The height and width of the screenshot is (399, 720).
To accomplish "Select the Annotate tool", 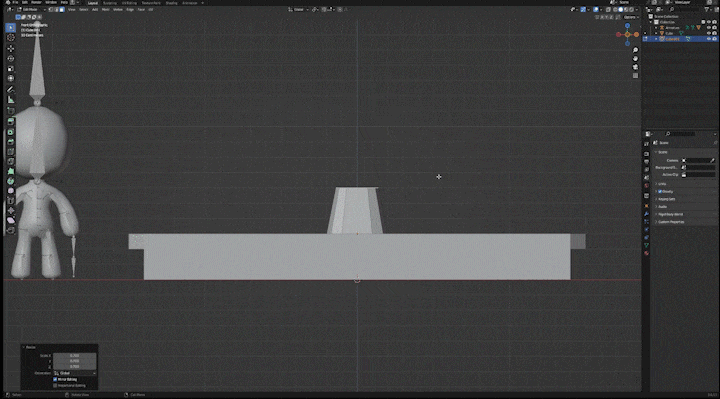I will [11, 89].
